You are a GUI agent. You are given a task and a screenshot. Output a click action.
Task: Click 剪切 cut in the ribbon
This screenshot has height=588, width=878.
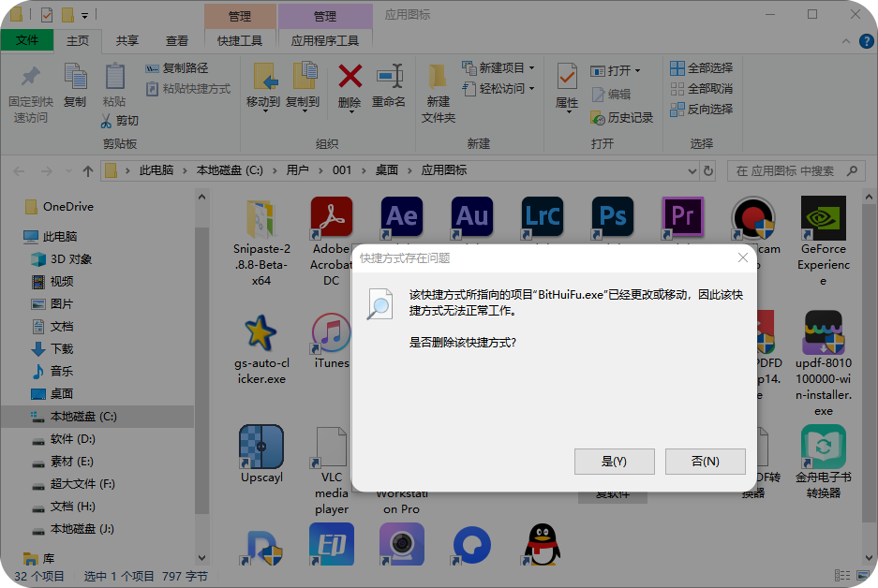(119, 120)
